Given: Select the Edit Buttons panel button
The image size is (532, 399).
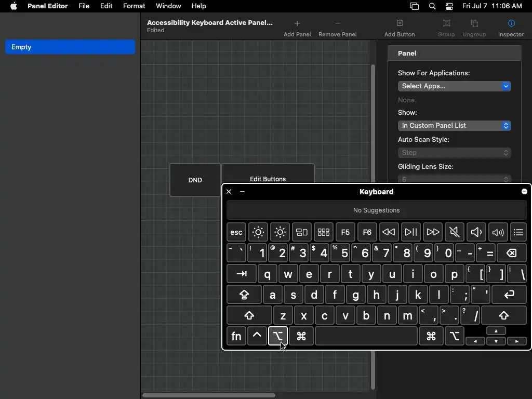Looking at the screenshot, I should coord(268,174).
